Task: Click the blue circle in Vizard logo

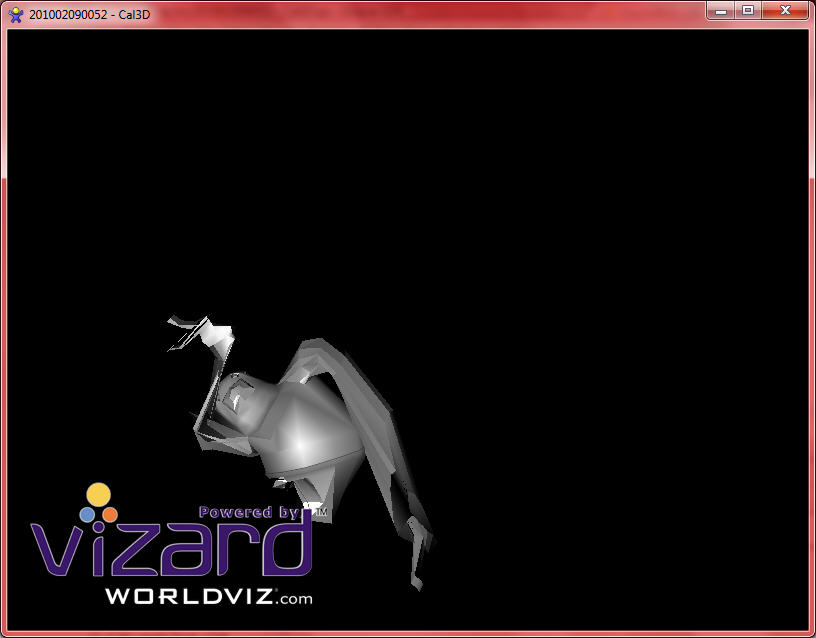Action: (x=87, y=512)
